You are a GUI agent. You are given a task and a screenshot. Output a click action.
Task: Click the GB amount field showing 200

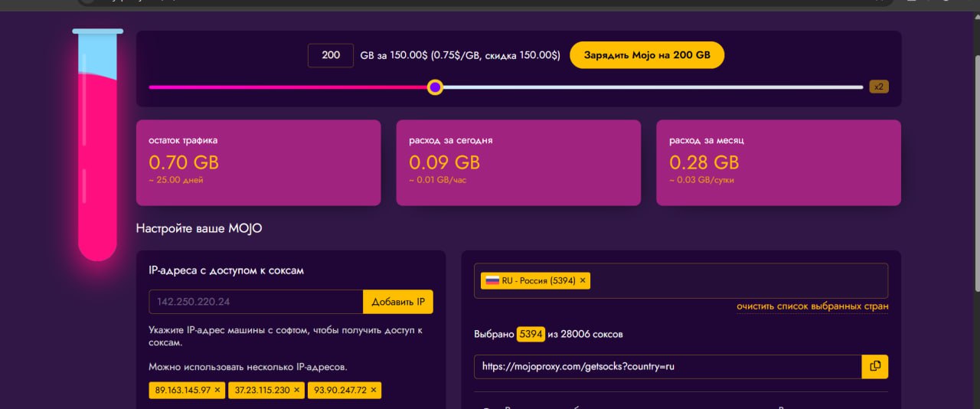click(331, 55)
